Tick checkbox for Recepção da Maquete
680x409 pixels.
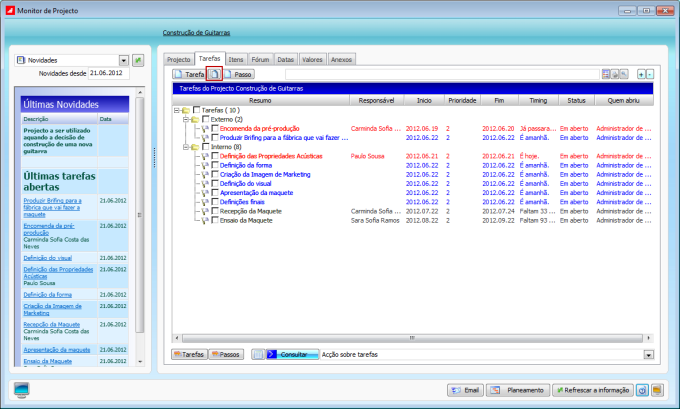(x=215, y=211)
